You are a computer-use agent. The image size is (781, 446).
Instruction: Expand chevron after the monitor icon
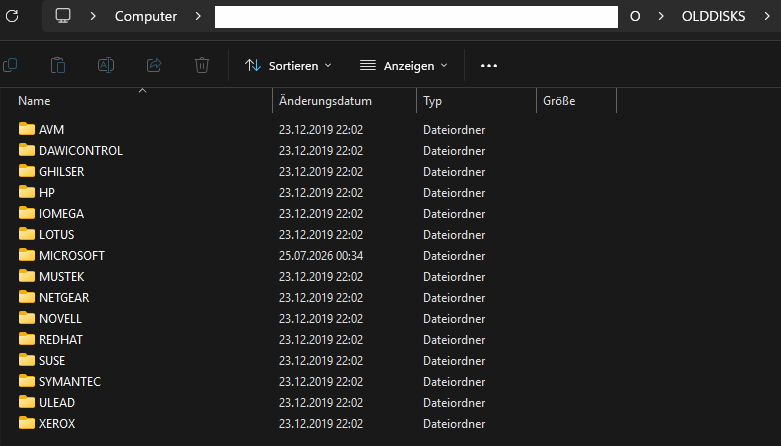[93, 16]
